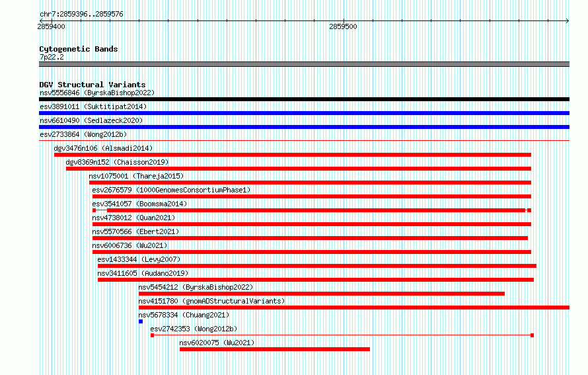Select the black nsv5556846 variant bar
The width and height of the screenshot is (588, 375).
304,99
